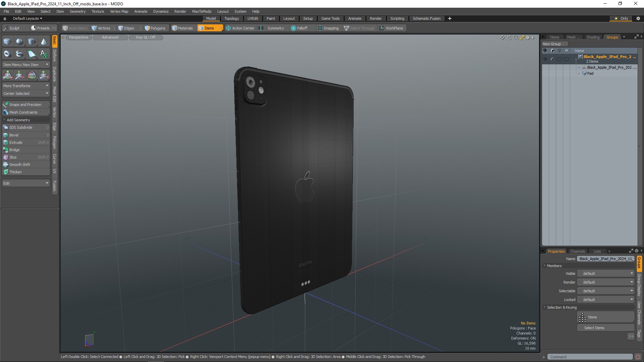The width and height of the screenshot is (644, 362).
Task: Select the Cube primitive tool
Action: coord(7,42)
